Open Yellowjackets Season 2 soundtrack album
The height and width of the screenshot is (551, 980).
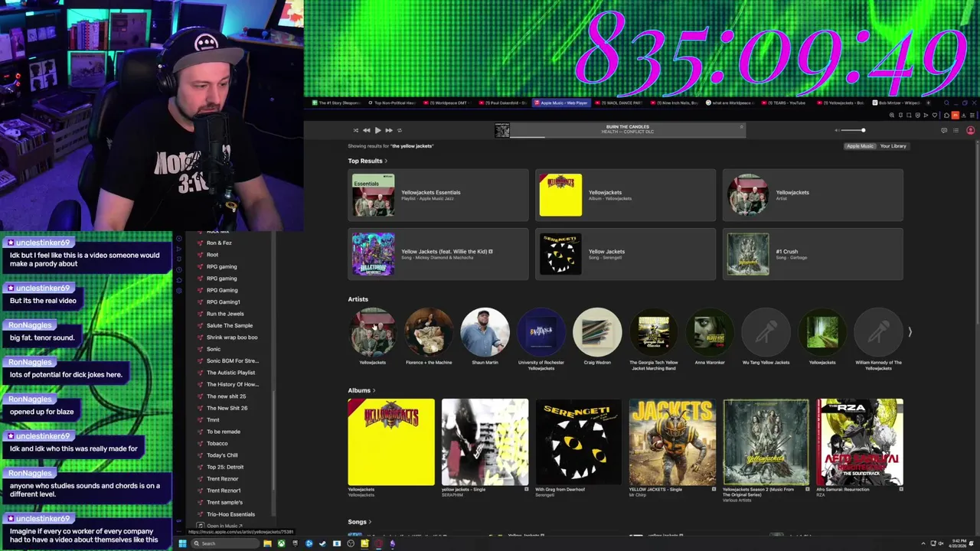pyautogui.click(x=766, y=442)
